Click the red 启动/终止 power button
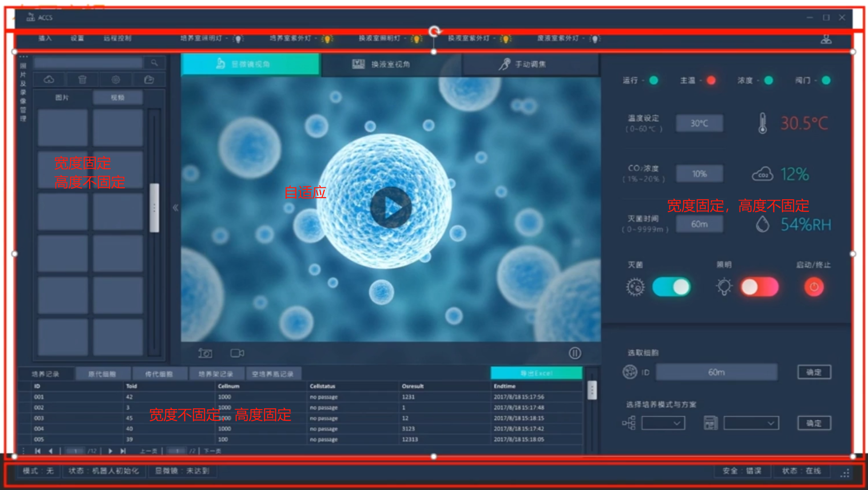This screenshot has height=490, width=868. (x=814, y=287)
